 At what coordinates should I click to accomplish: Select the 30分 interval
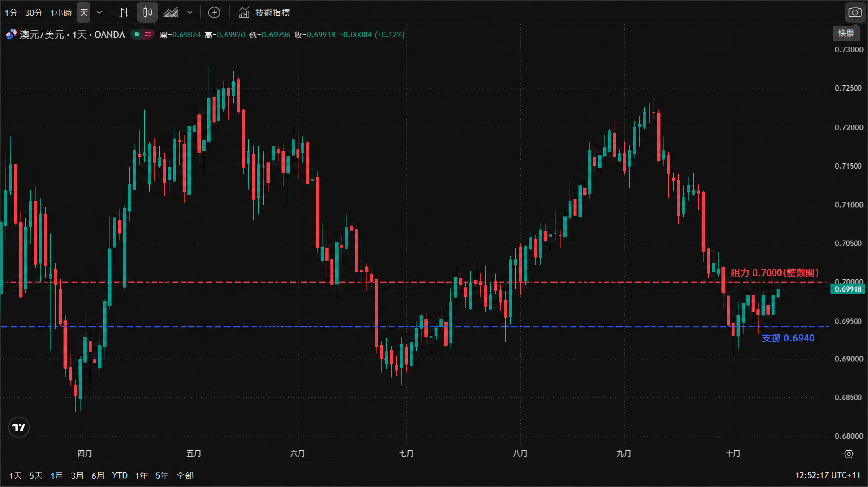34,13
